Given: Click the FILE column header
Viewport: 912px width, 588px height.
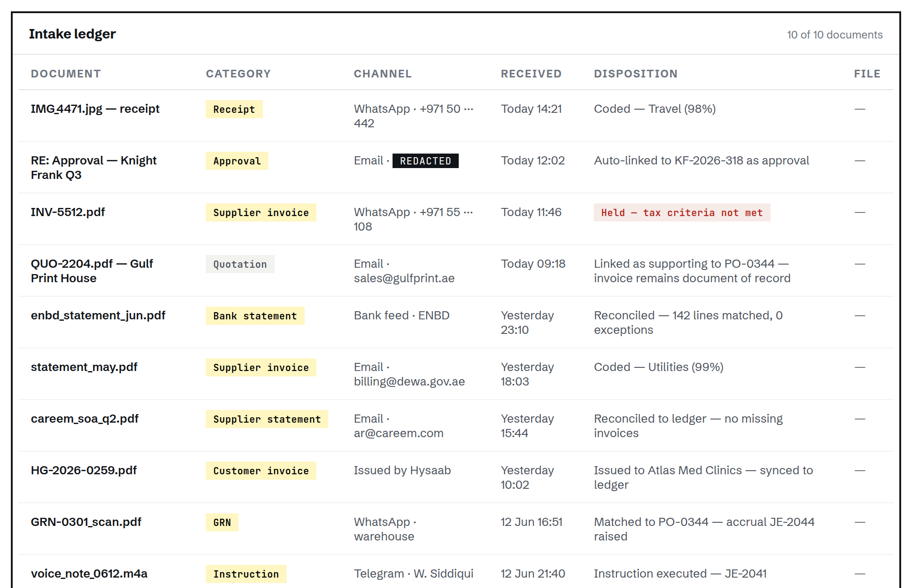Looking at the screenshot, I should (867, 74).
